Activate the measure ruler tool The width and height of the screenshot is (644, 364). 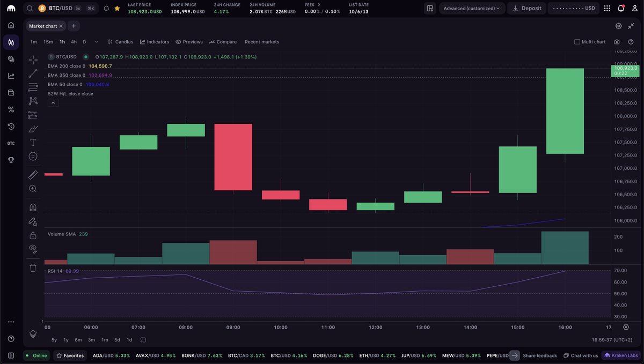click(x=33, y=174)
